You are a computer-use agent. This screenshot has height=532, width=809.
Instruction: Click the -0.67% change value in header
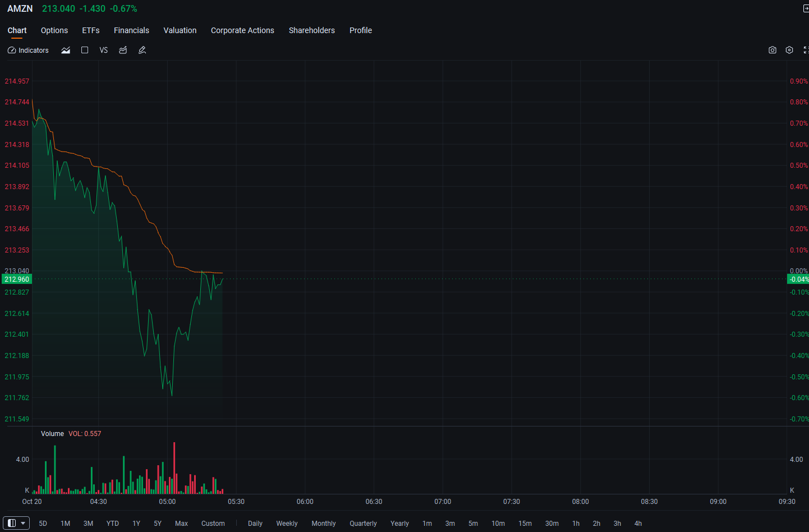click(x=123, y=9)
